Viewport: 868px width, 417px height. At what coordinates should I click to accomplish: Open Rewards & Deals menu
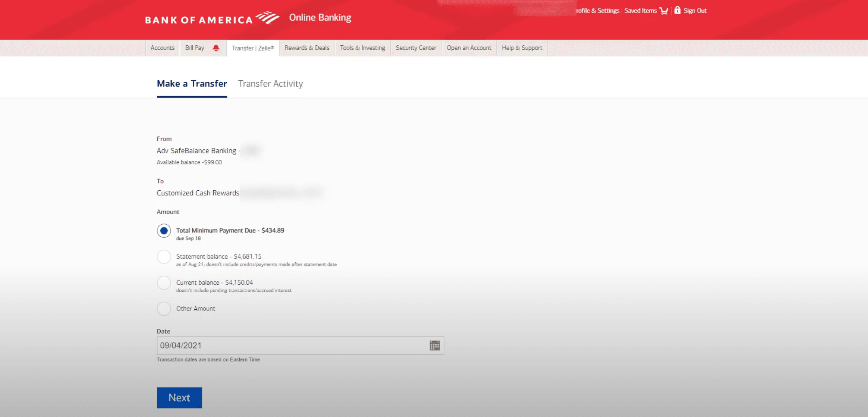tap(307, 48)
